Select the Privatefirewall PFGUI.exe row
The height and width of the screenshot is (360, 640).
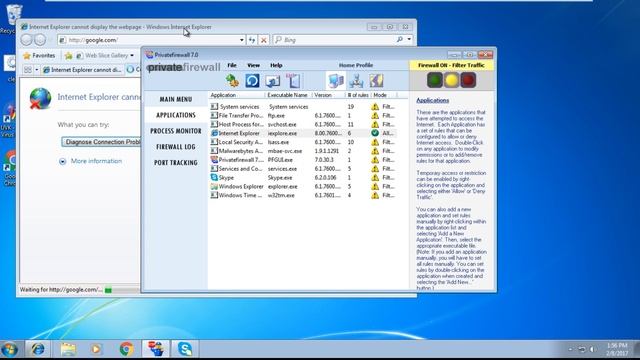303,160
